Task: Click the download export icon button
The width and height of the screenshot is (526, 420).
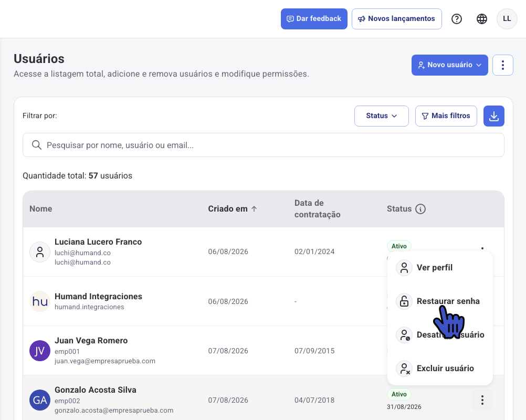Action: [x=494, y=116]
